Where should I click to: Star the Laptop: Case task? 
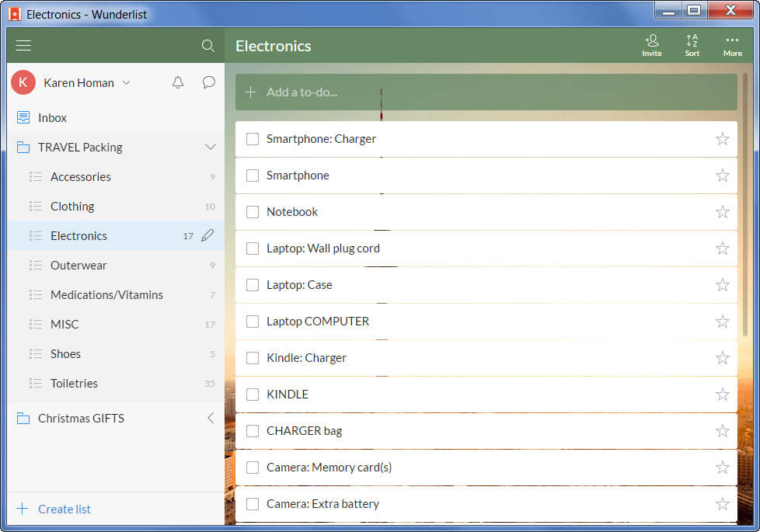click(x=722, y=285)
